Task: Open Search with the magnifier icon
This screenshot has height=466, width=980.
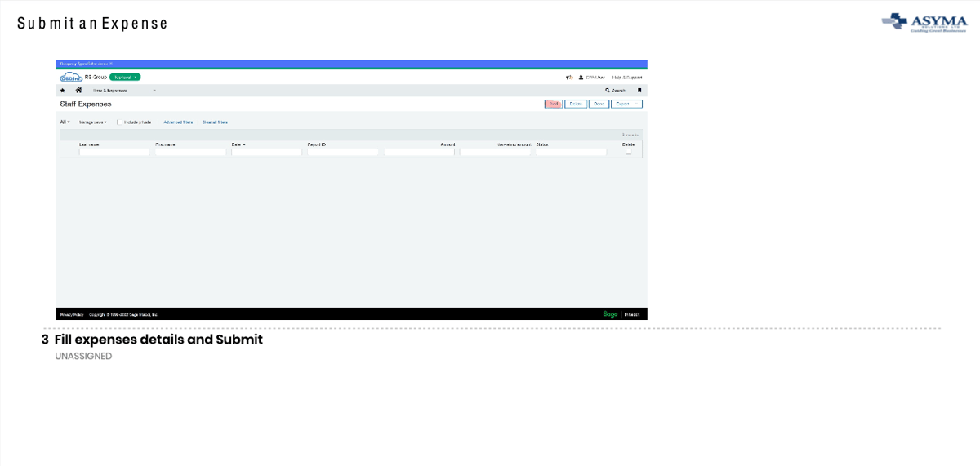Action: pos(608,91)
